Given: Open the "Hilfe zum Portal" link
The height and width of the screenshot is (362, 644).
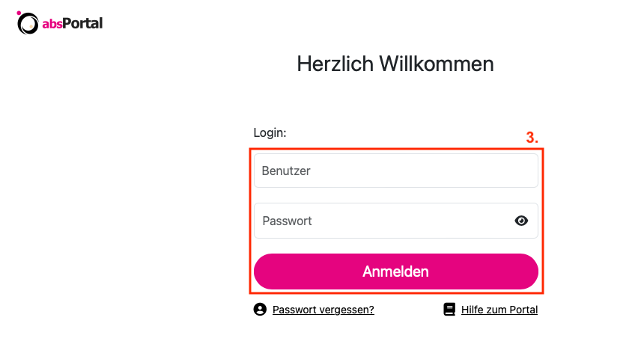Looking at the screenshot, I should 499,310.
